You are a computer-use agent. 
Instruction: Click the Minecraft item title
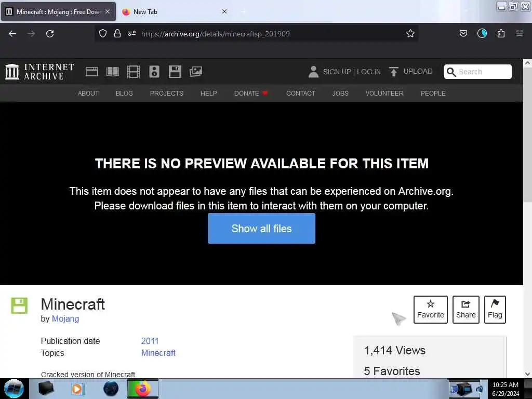coord(73,304)
